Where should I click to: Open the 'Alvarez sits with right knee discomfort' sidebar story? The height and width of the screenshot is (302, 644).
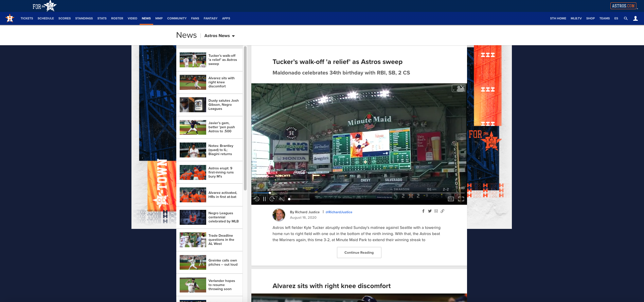click(210, 82)
